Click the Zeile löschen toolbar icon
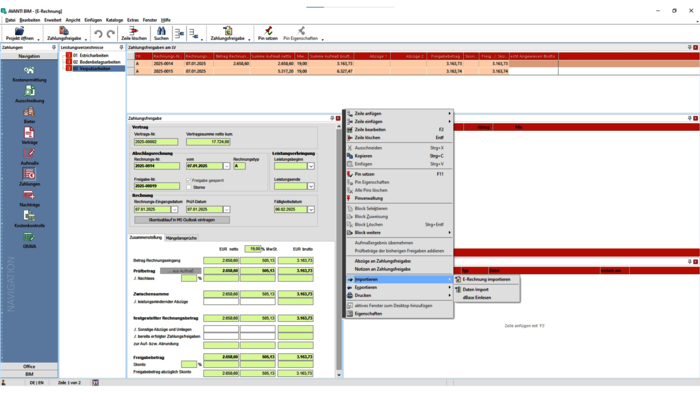Viewport: 700px width, 394px height. [133, 31]
